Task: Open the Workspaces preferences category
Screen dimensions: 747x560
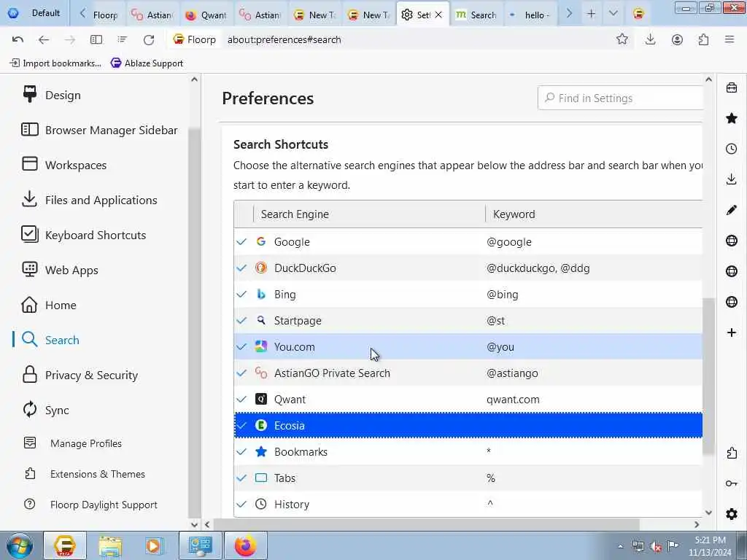Action: tap(64, 165)
